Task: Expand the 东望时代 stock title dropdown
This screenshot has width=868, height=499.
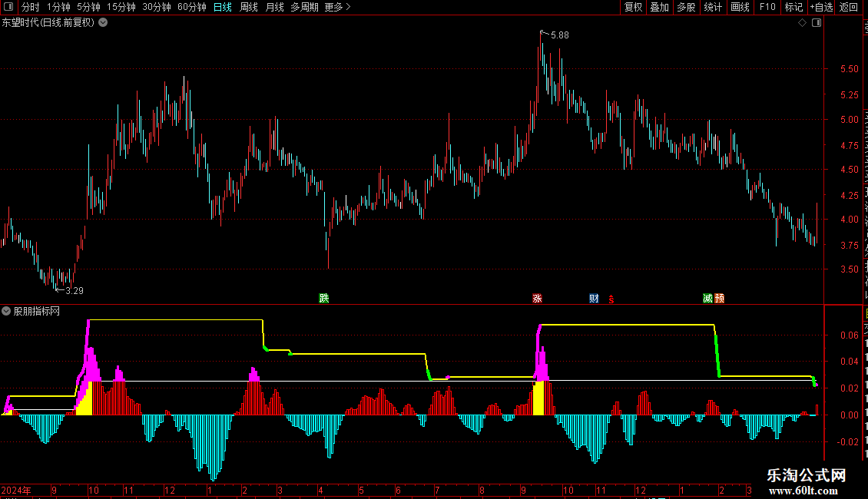Action: [x=103, y=23]
